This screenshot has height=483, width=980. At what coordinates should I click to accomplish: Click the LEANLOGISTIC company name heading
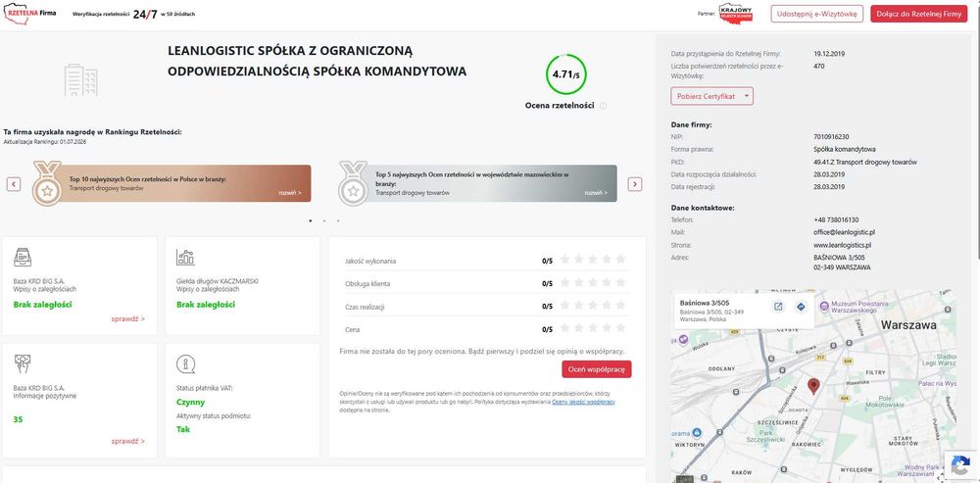point(317,62)
